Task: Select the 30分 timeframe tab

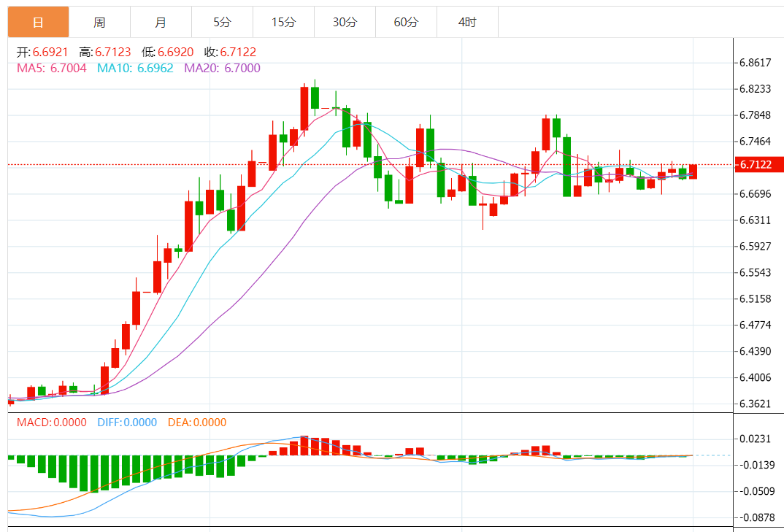Action: (x=345, y=22)
